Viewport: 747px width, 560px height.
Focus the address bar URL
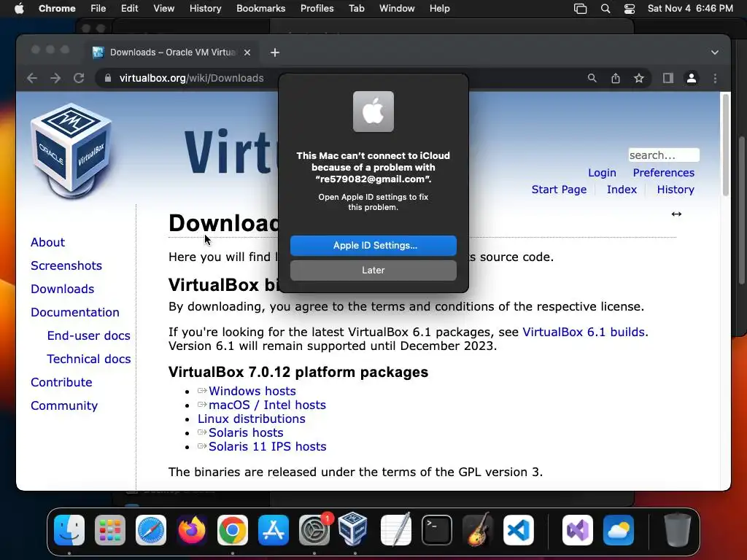click(192, 78)
